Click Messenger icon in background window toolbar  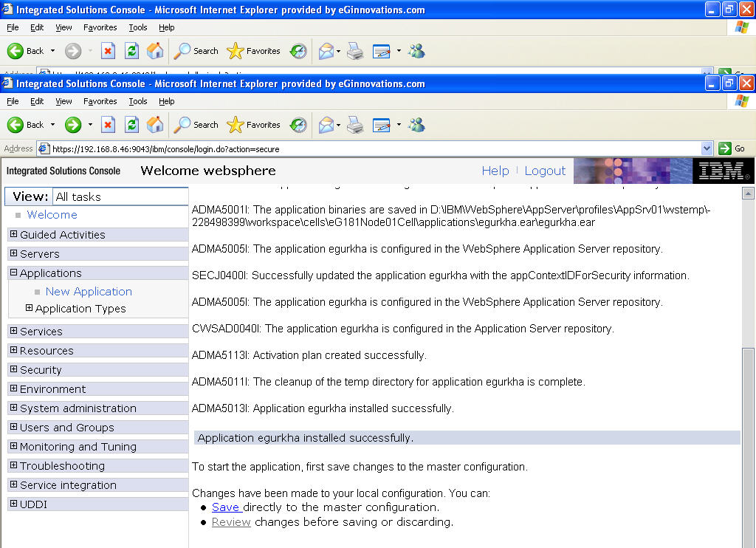click(416, 51)
